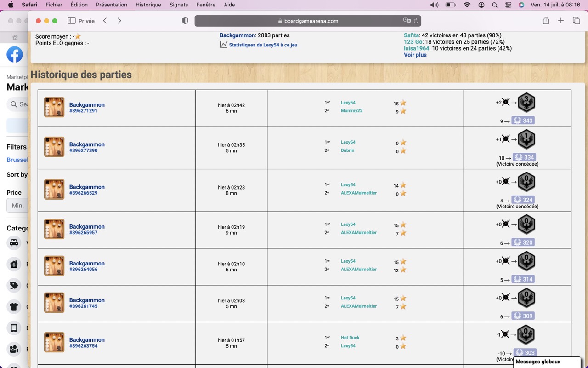Open a new tab with the plus icon
The image size is (588, 368).
[x=561, y=21]
